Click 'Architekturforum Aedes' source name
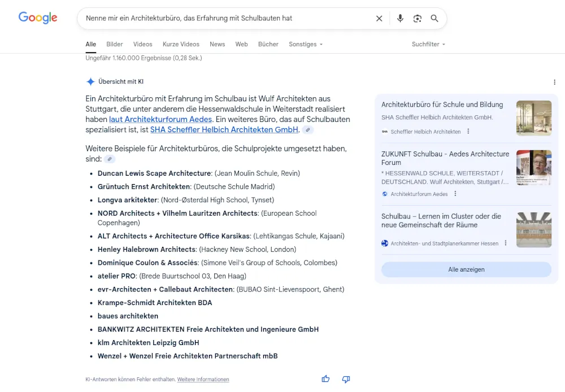 coord(419,194)
